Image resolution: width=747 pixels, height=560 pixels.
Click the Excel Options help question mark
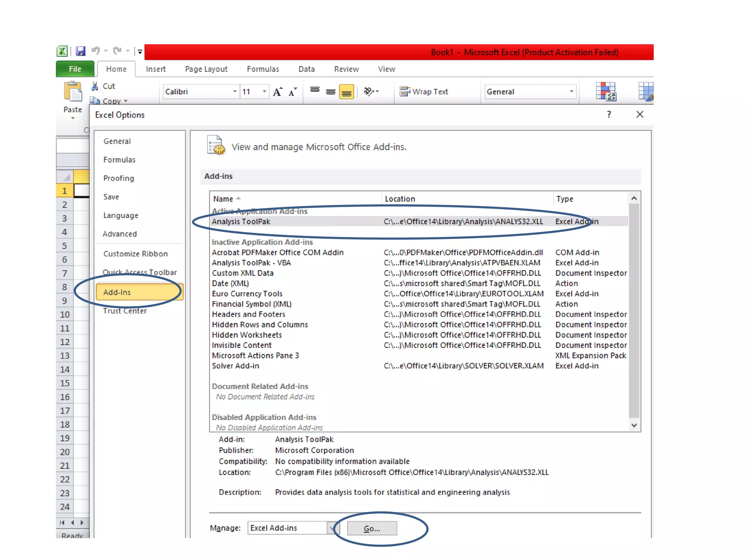click(x=609, y=114)
